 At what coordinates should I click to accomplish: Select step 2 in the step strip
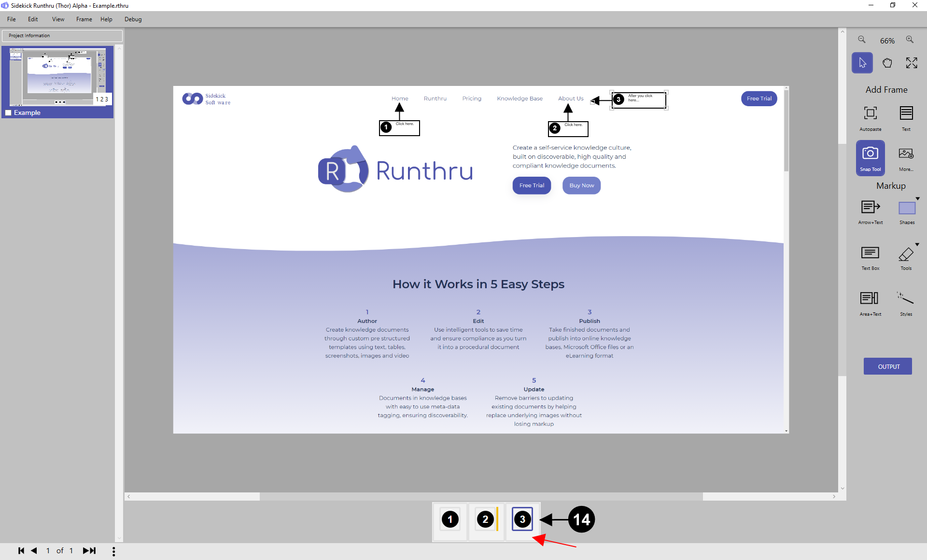click(486, 519)
